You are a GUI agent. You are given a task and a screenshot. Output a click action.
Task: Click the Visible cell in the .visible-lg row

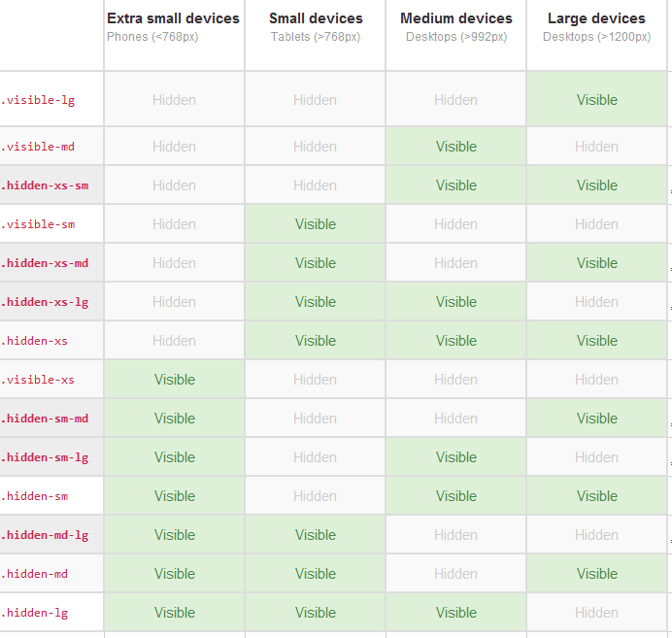[596, 100]
